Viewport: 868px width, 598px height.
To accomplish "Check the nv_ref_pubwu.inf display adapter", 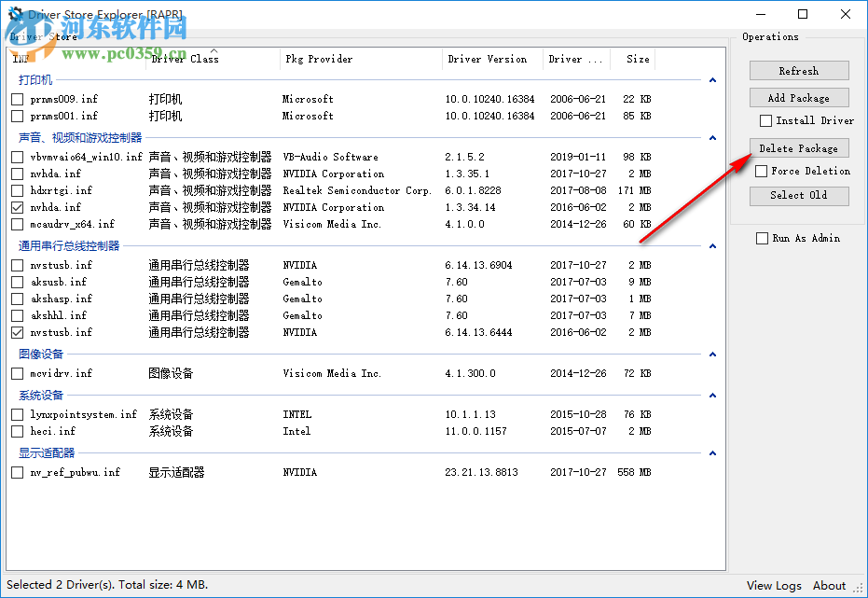I will (16, 472).
